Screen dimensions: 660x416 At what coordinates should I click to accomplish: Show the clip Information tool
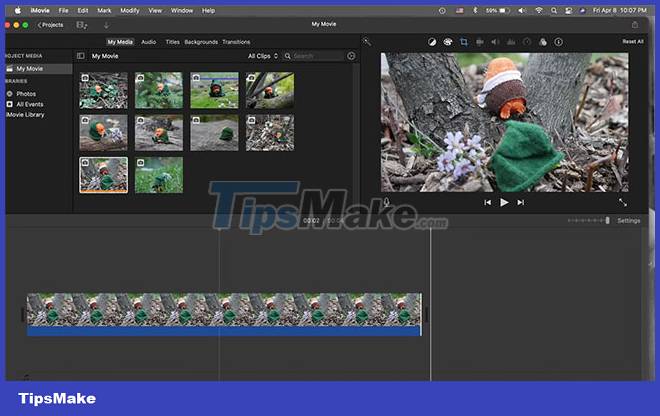coord(559,42)
